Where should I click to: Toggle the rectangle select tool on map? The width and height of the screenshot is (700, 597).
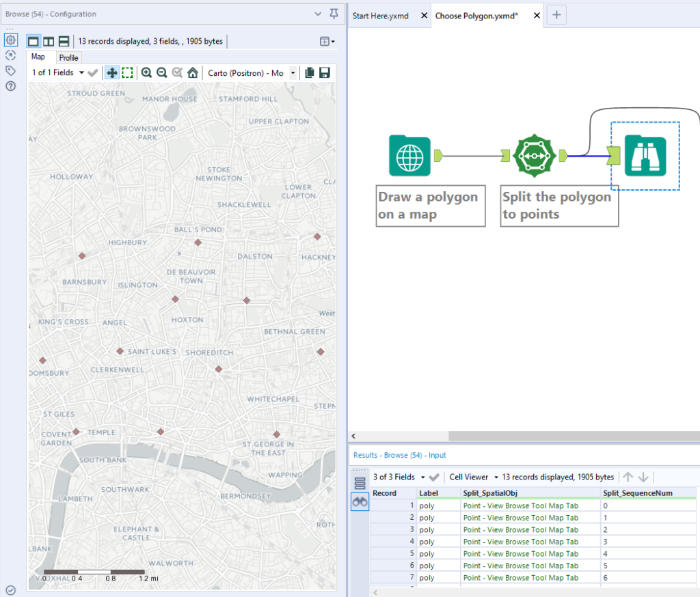pyautogui.click(x=127, y=72)
